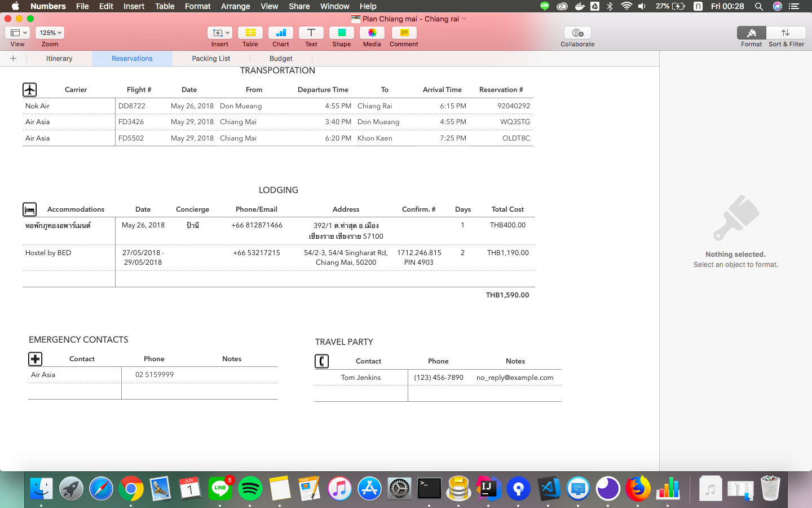The height and width of the screenshot is (508, 812).
Task: Go to the Budget sheet tab
Action: [x=281, y=59]
